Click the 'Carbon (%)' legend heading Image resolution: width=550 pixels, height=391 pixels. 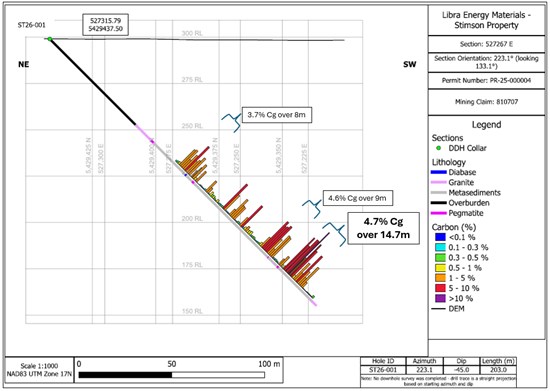point(454,227)
